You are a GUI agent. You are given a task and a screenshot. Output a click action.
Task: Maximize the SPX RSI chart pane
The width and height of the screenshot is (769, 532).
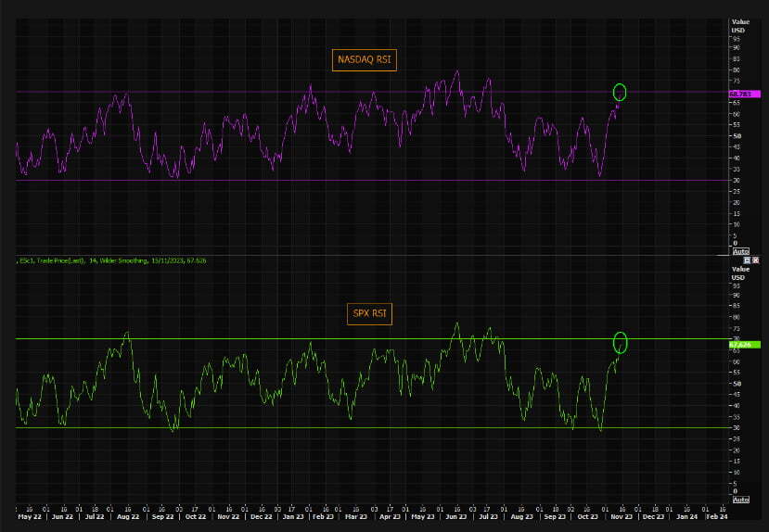tap(748, 260)
